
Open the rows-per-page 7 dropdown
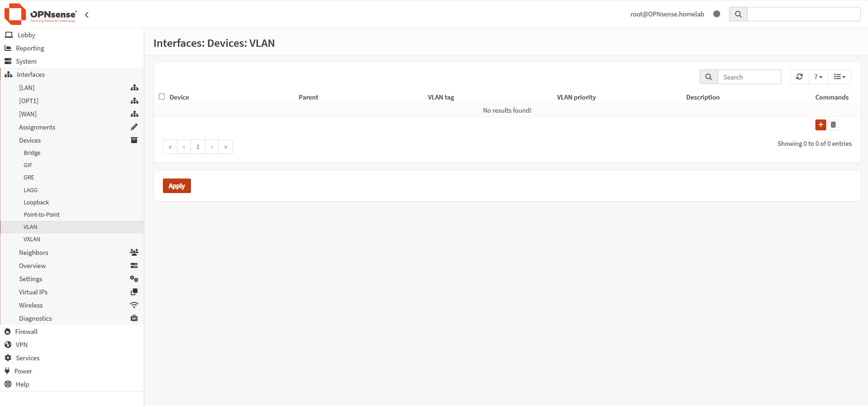pyautogui.click(x=818, y=77)
